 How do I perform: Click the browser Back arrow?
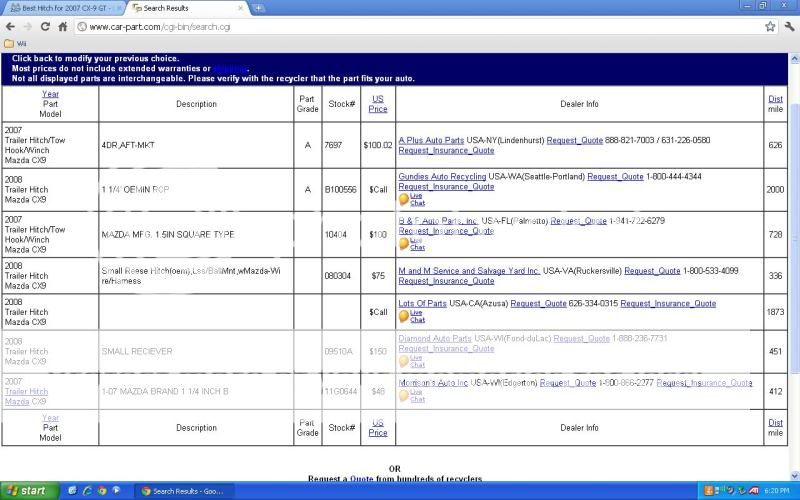[11, 27]
